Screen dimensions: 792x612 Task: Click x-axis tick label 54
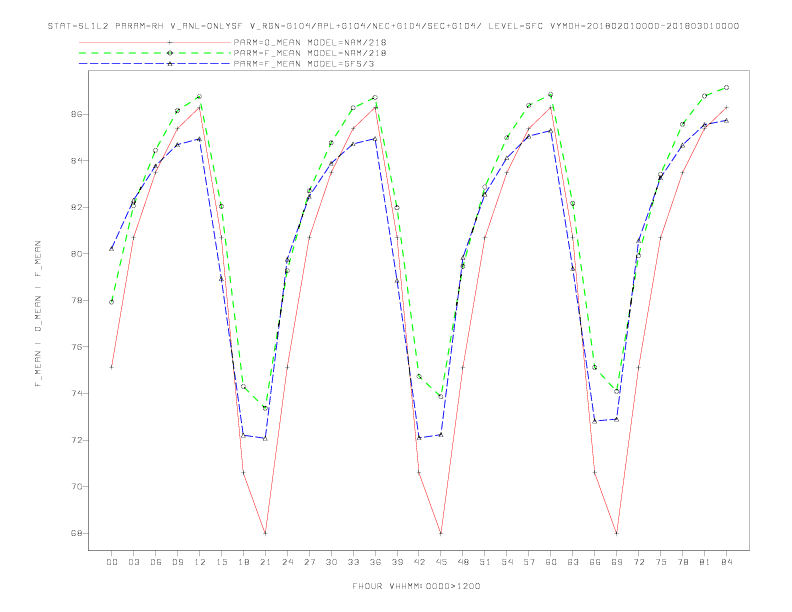(x=507, y=562)
